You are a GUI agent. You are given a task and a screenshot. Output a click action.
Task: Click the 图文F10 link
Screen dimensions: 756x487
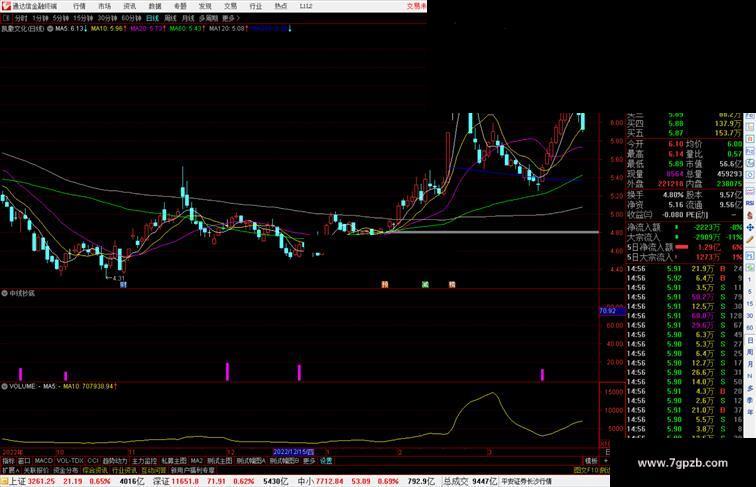tap(586, 470)
